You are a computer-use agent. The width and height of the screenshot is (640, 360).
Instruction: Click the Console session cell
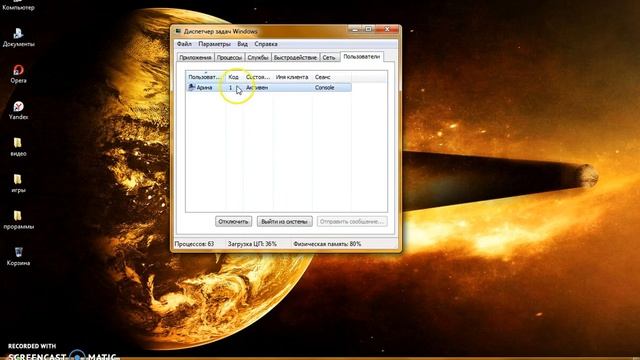(324, 87)
